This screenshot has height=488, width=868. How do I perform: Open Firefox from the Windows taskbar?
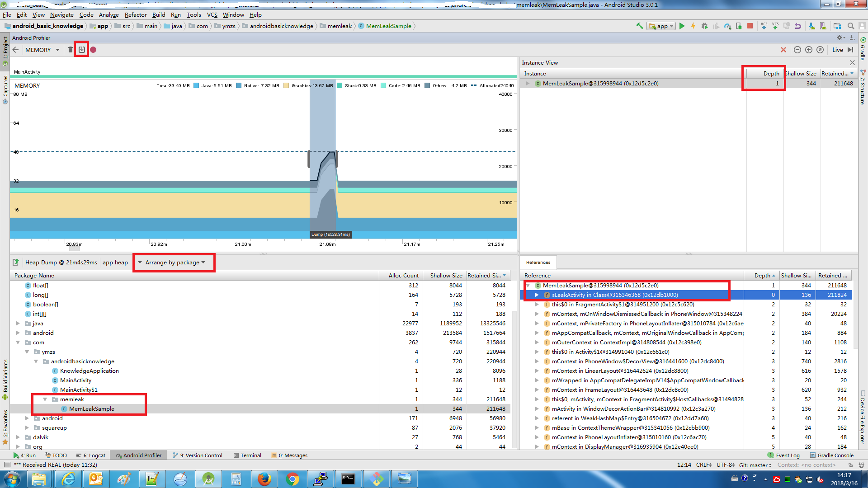(264, 479)
